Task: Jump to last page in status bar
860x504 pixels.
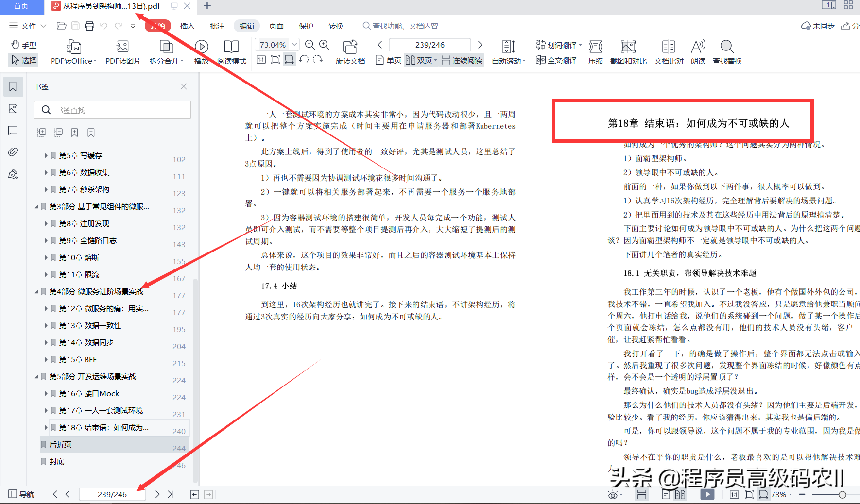Action: [x=171, y=494]
